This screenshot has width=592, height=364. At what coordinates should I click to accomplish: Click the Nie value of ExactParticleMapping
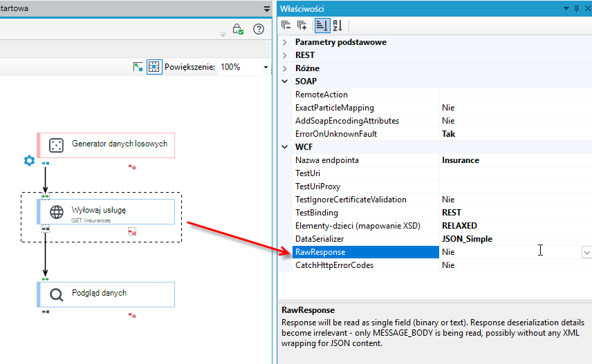tap(448, 108)
